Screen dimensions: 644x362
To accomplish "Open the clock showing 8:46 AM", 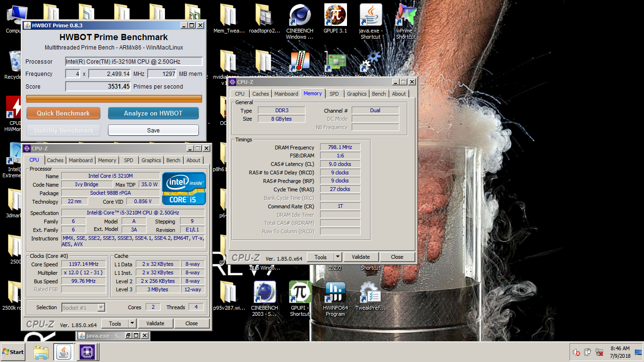I will coord(619,352).
